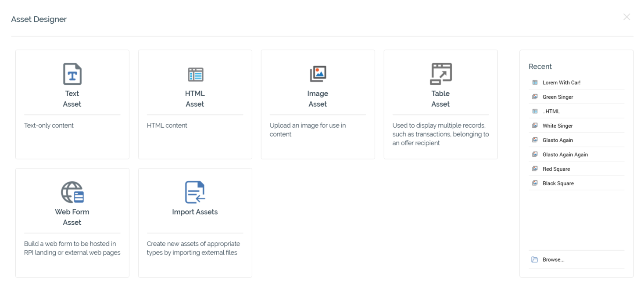Select the Web Form Asset globe icon
Screen dimensions: 644x288
(72, 192)
